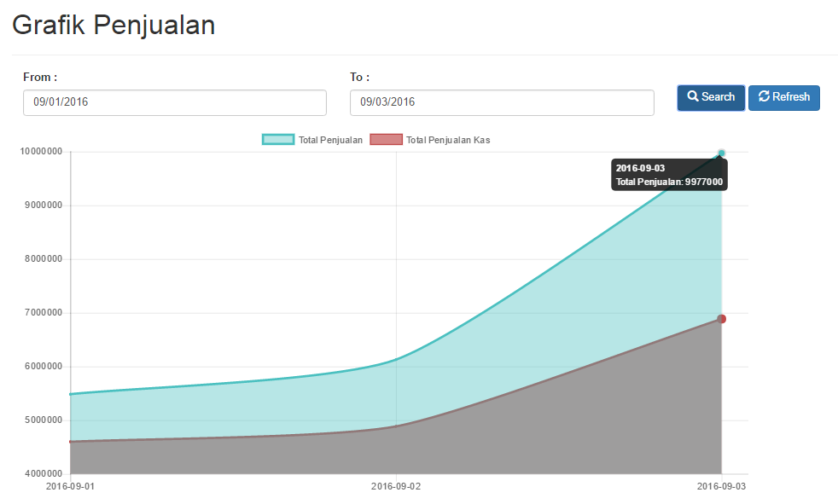Image resolution: width=838 pixels, height=504 pixels.
Task: Click the Refresh button label
Action: pyautogui.click(x=791, y=96)
